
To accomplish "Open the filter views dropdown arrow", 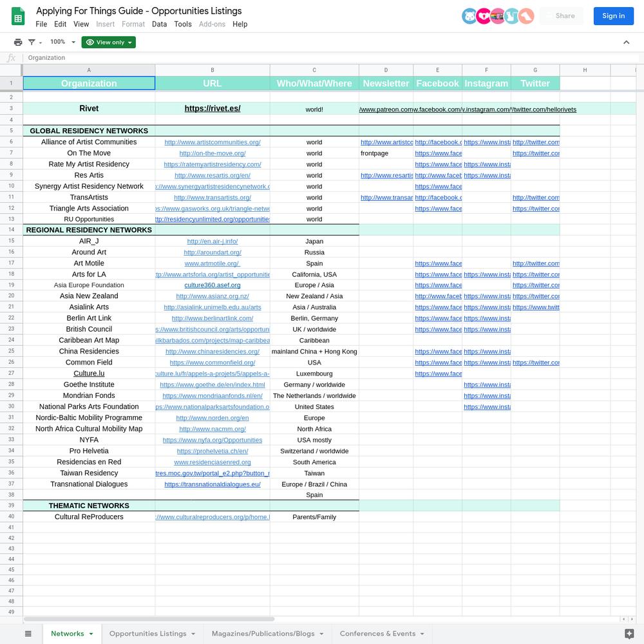I will (41, 43).
